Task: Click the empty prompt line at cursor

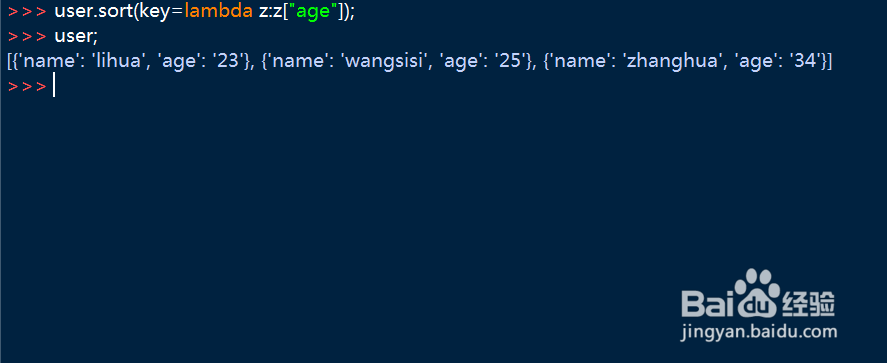Action: point(54,86)
